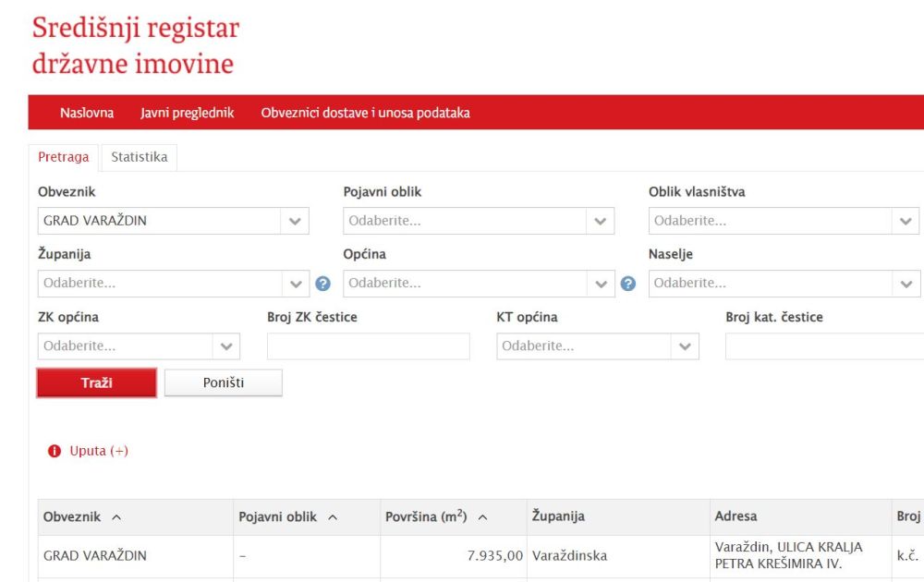The width and height of the screenshot is (924, 582).
Task: Expand the Pojavni oblik dropdown
Action: pos(600,221)
